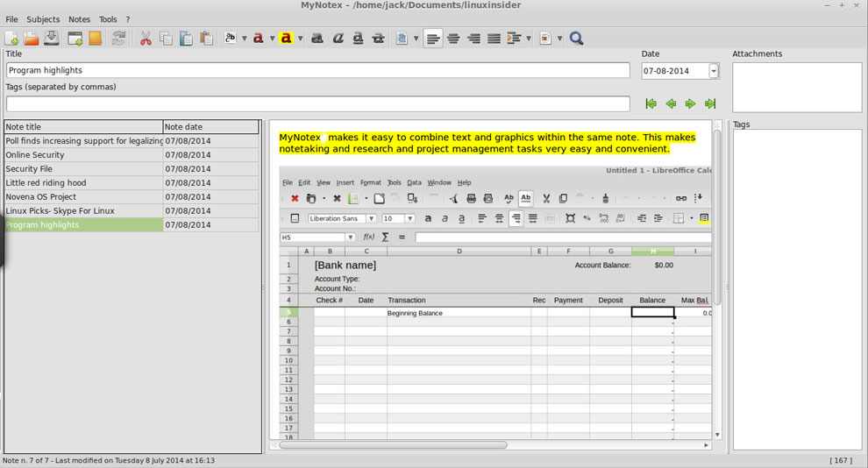Open the font chooser 'ab' icon
Viewport: 868px width, 468px height.
(x=231, y=39)
